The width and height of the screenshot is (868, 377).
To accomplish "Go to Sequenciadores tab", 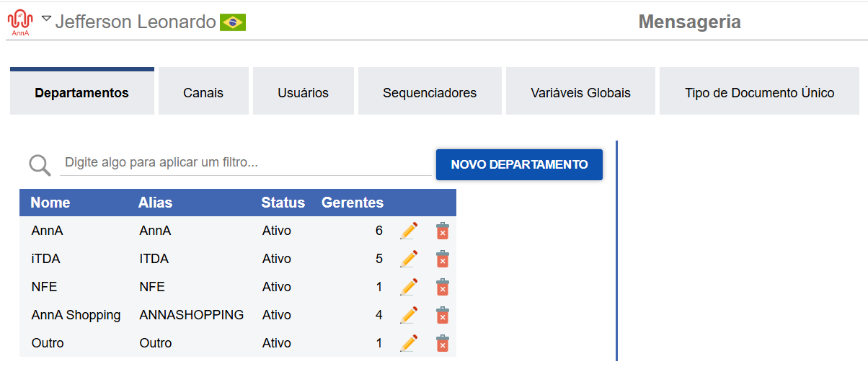I will pyautogui.click(x=430, y=93).
